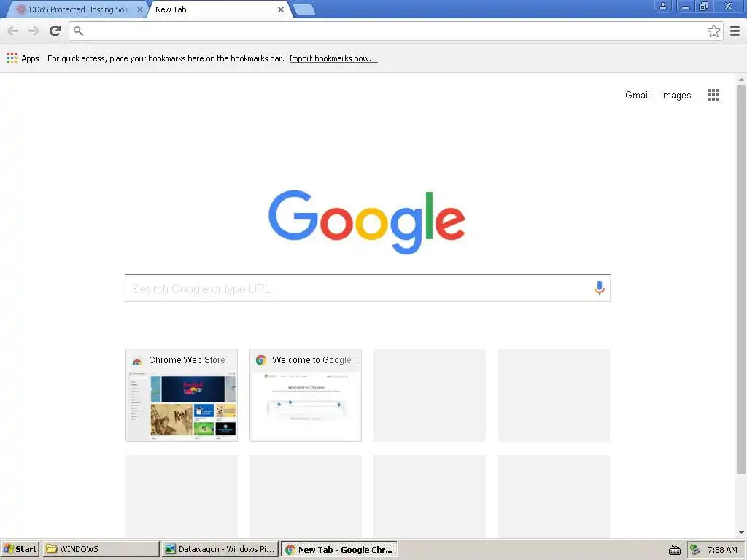Restore down the Chrome window
Screen dimensions: 747x560
(704, 6)
